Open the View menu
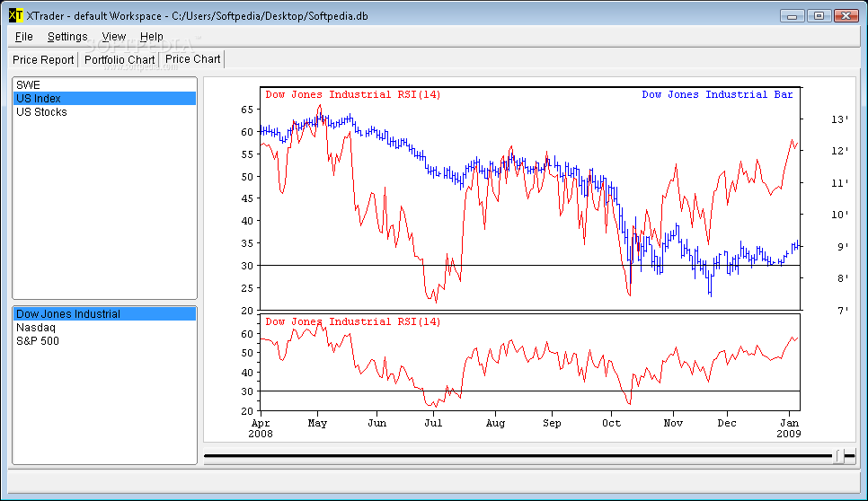This screenshot has width=868, height=501. (114, 37)
